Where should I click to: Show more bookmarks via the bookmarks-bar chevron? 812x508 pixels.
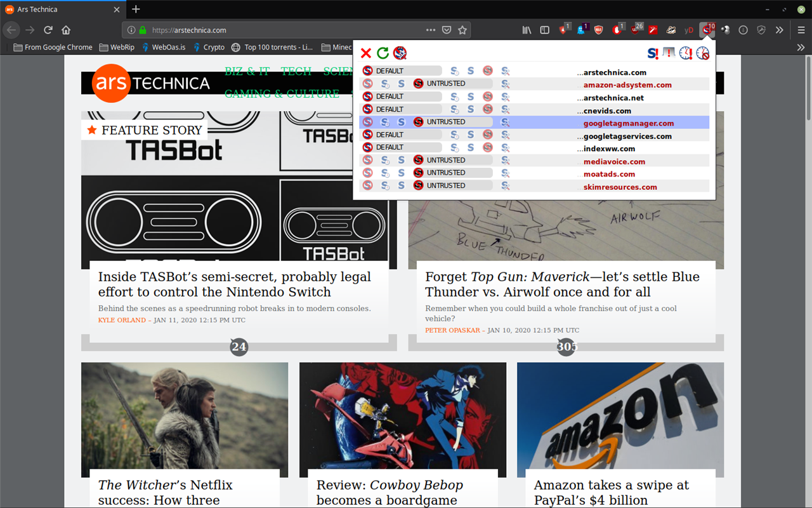801,47
